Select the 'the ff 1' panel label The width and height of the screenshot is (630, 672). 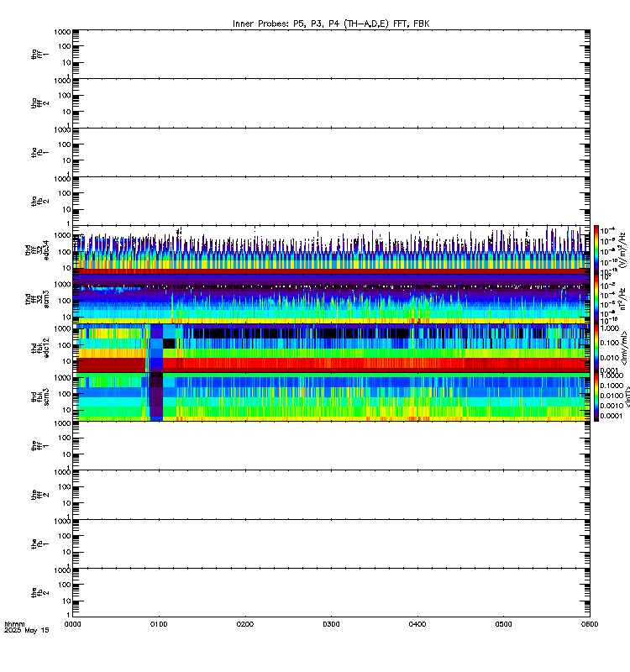point(39,446)
